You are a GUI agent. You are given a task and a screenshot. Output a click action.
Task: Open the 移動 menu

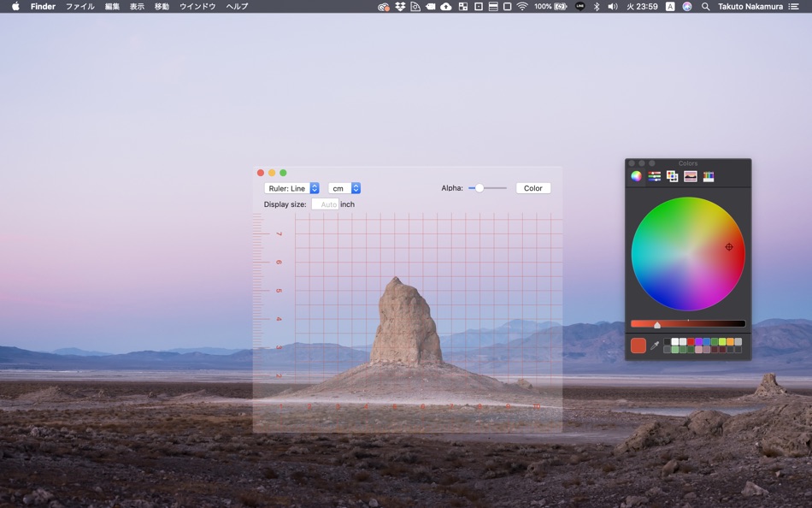[162, 6]
